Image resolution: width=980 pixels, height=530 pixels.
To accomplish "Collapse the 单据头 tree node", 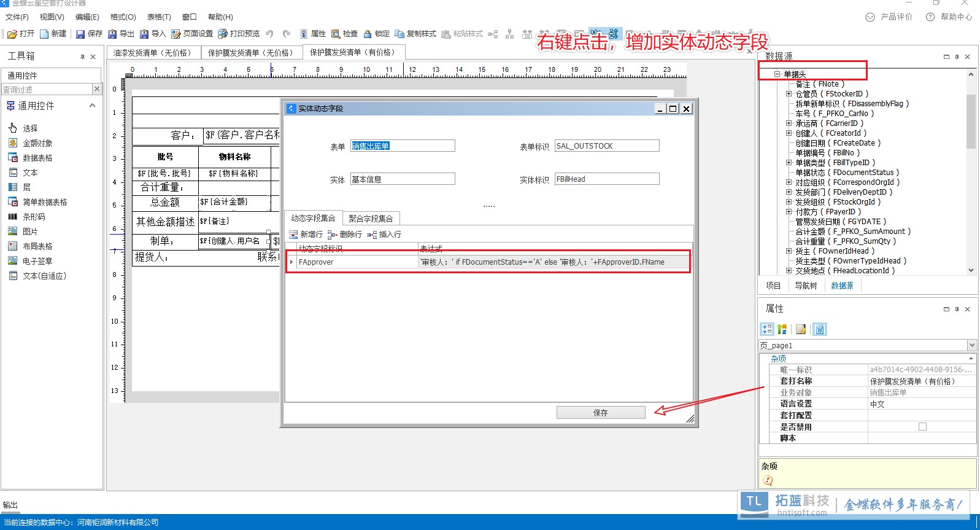I will tap(777, 74).
